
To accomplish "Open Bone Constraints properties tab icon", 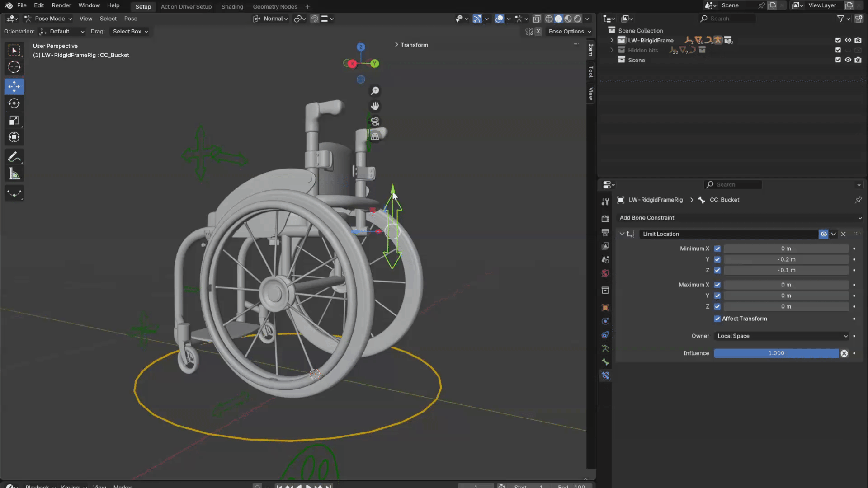I will click(x=605, y=375).
